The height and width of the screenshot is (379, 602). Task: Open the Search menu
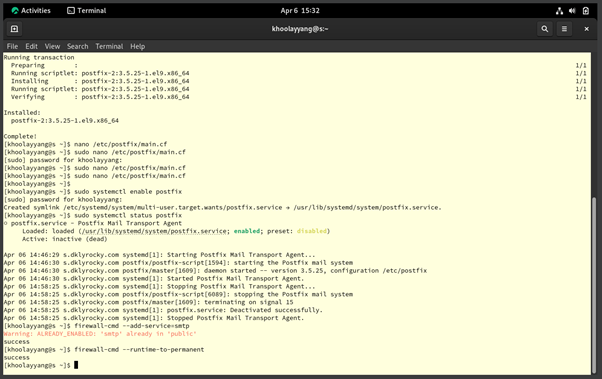pos(78,46)
